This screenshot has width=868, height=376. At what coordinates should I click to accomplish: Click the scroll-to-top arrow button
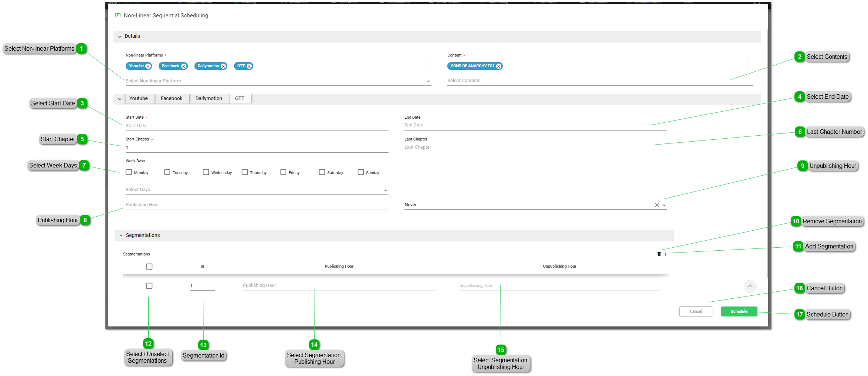point(750,286)
